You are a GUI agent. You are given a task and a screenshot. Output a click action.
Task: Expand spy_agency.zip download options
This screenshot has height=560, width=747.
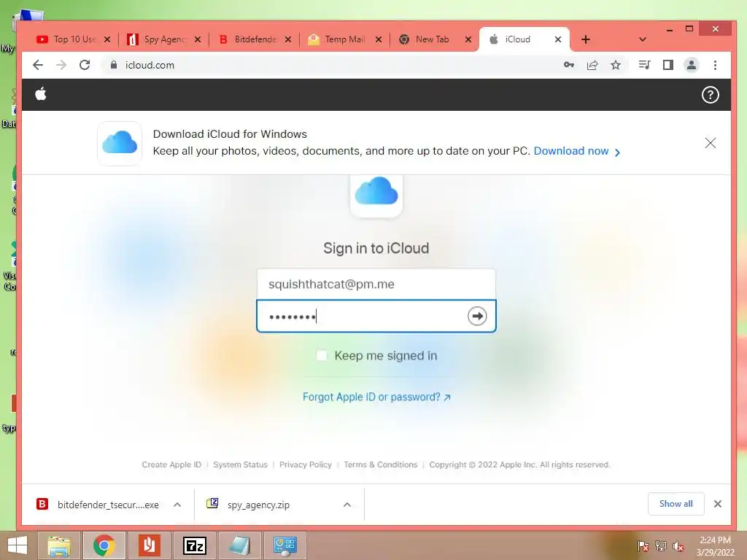(347, 505)
